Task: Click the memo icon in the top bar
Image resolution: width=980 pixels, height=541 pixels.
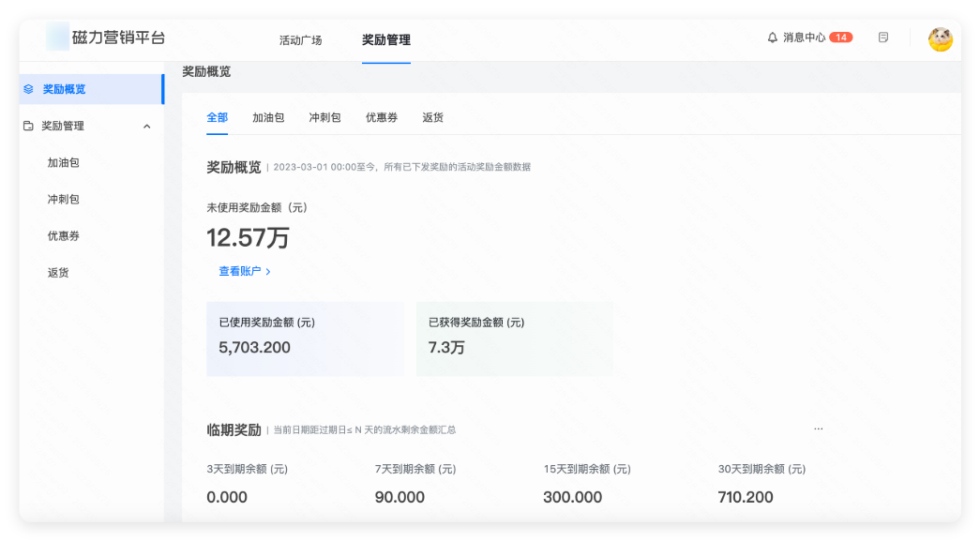Action: click(x=882, y=37)
